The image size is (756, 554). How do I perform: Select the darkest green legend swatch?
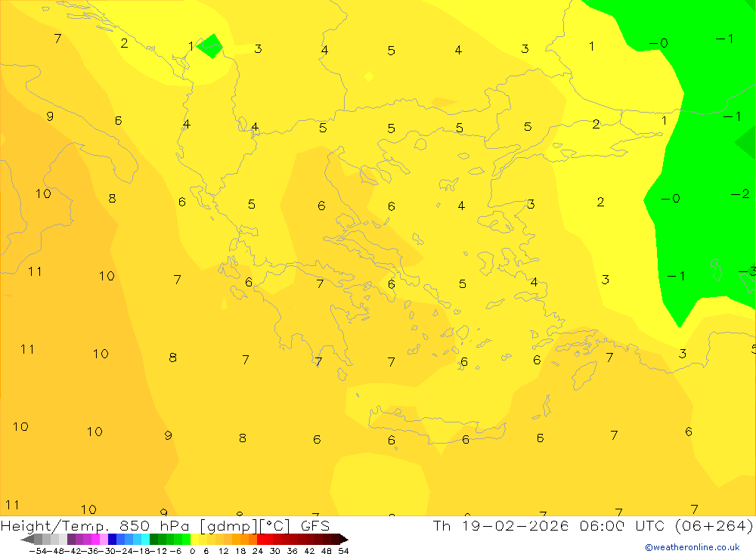coord(153,540)
